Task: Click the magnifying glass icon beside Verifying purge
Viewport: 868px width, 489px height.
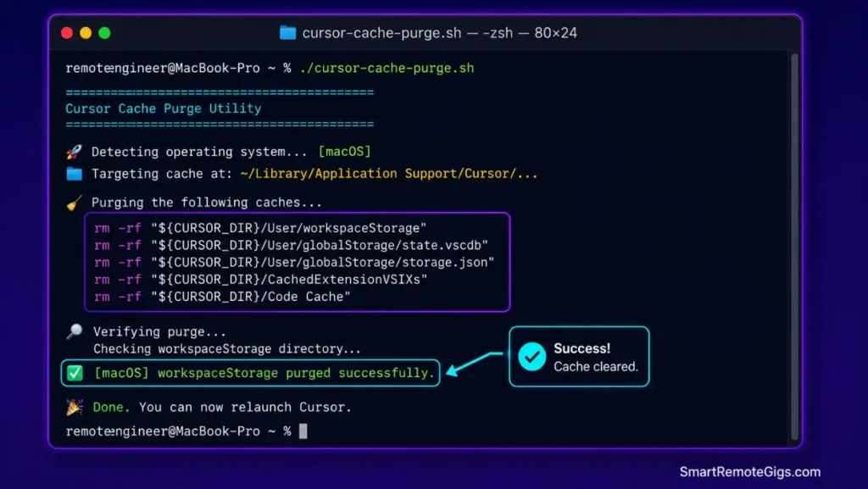Action: (75, 331)
